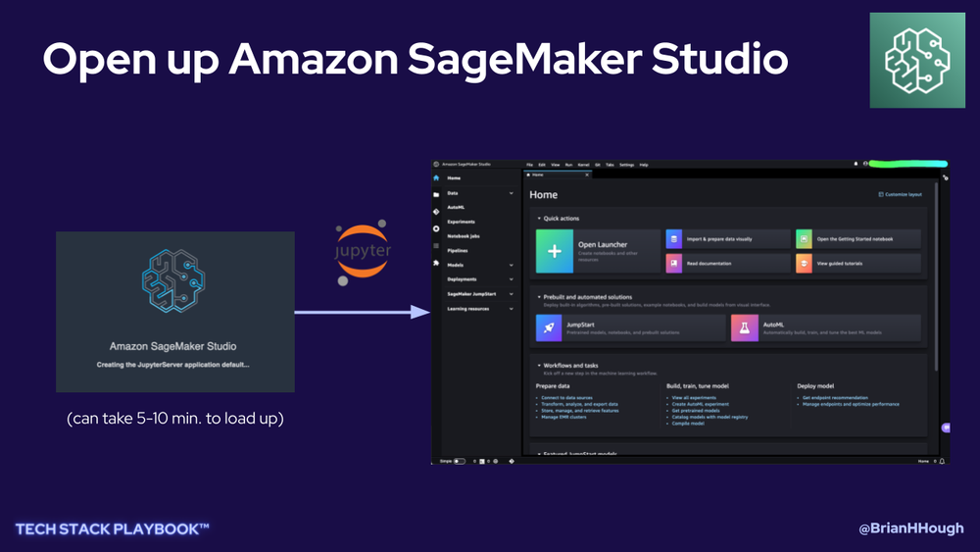Screen dimensions: 980x552
Task: Open the Run menu
Action: click(x=568, y=165)
